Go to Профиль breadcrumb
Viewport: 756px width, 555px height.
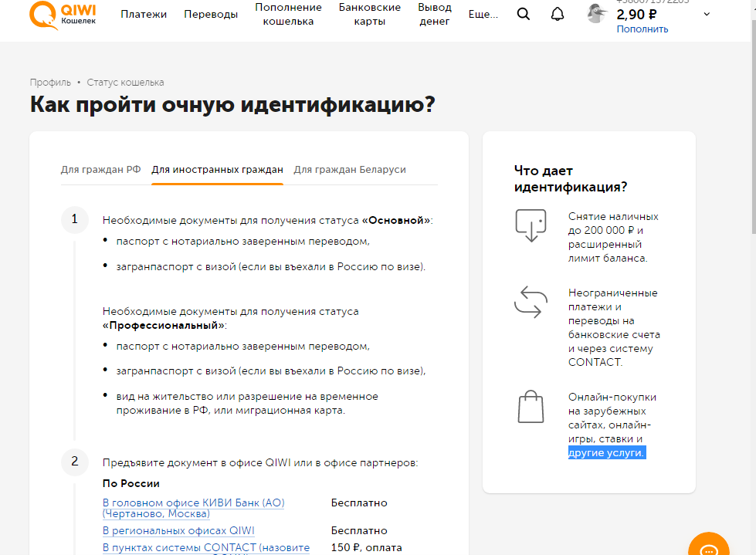50,83
